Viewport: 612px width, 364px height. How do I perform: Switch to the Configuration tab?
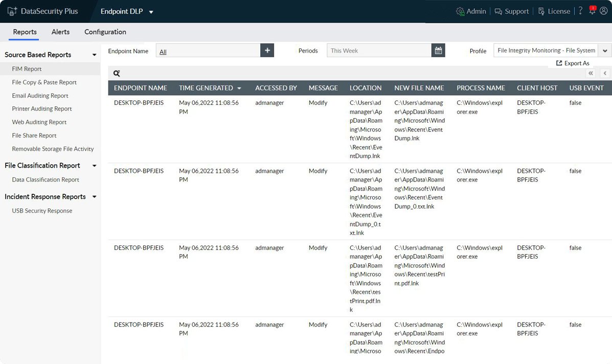105,32
